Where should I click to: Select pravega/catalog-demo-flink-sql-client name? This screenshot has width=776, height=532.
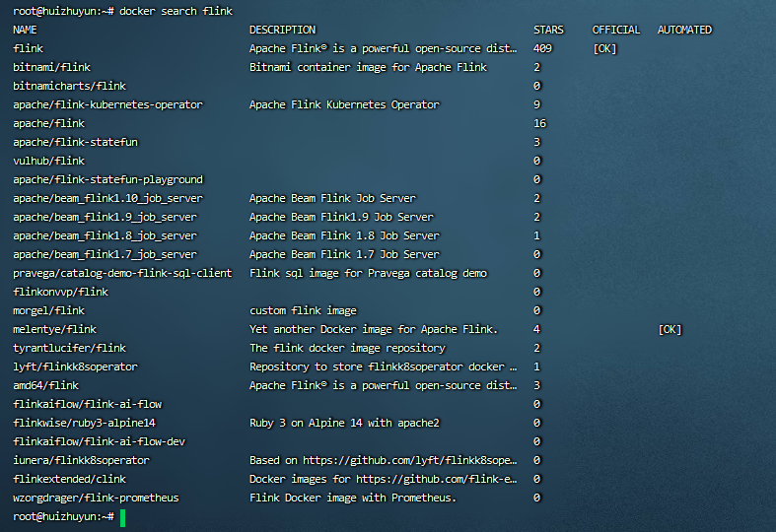122,273
